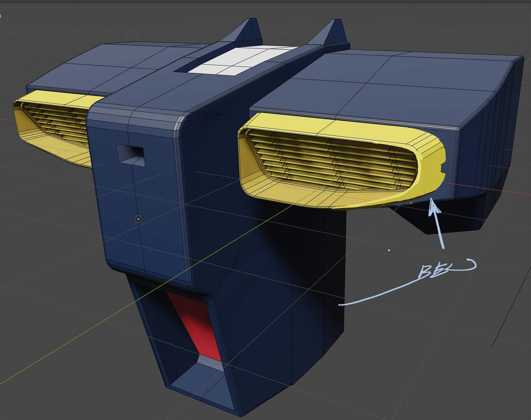Click the small white dot near annotation
Image resolution: width=531 pixels, height=420 pixels.
pyautogui.click(x=389, y=250)
